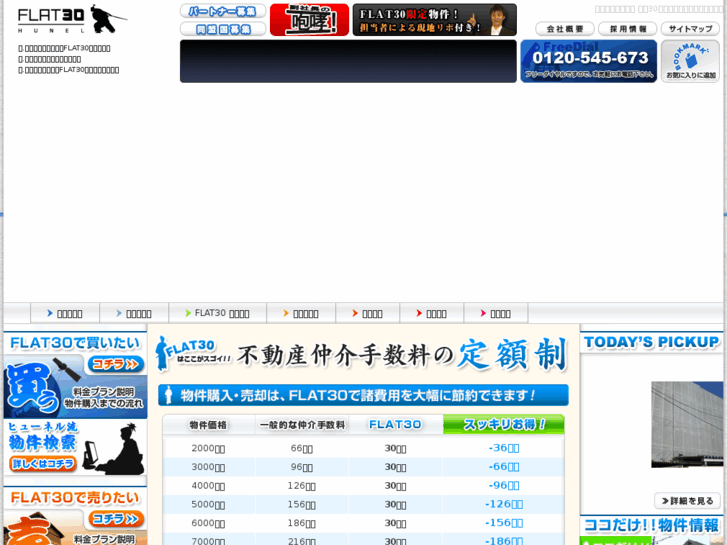
Task: Open 物件購入までの流れ link
Action: 103,404
